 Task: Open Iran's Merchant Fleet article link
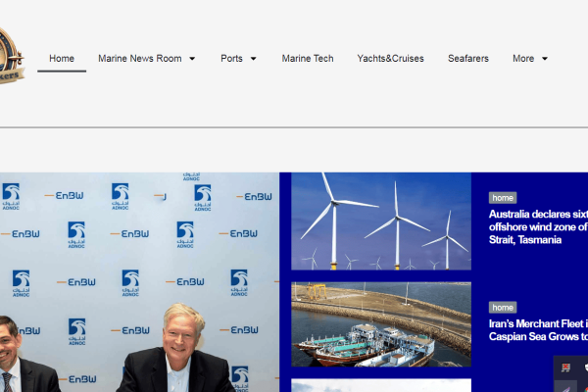[538, 330]
